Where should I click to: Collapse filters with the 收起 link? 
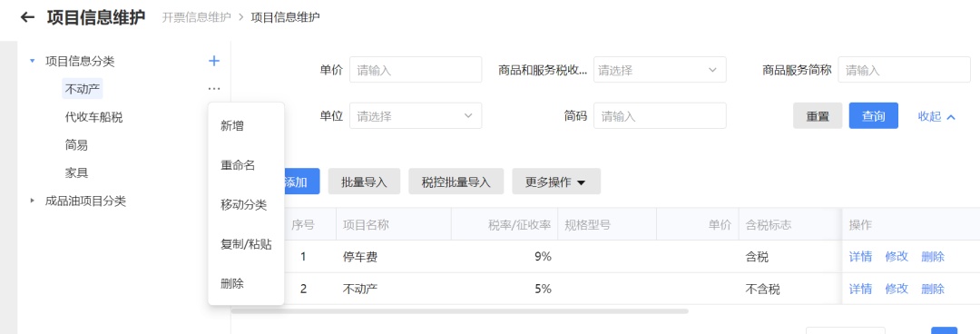pyautogui.click(x=936, y=116)
